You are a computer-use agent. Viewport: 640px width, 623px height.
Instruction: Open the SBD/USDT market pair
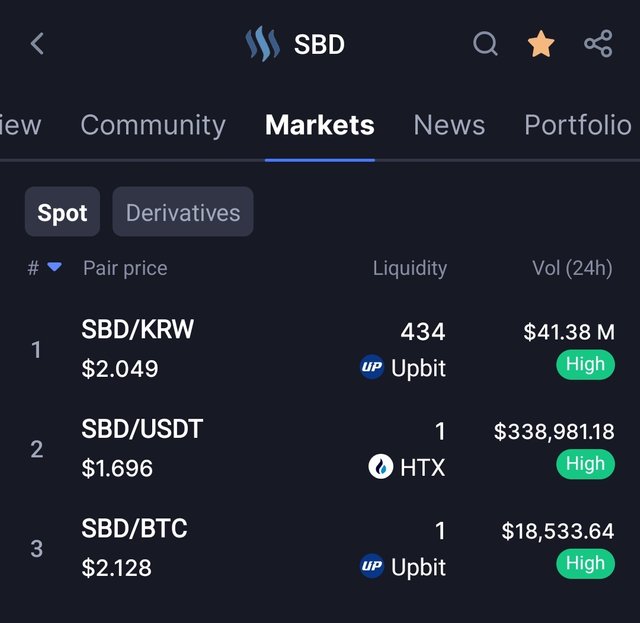[x=320, y=449]
